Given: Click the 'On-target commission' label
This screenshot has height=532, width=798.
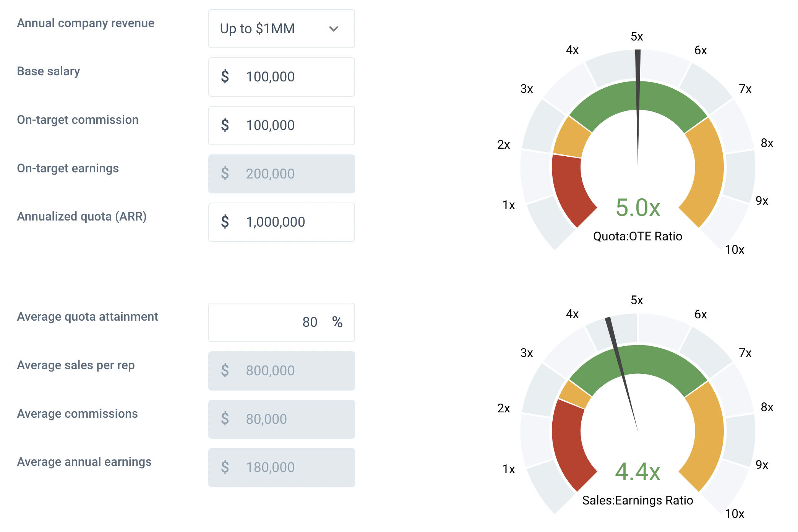Looking at the screenshot, I should pos(78,120).
